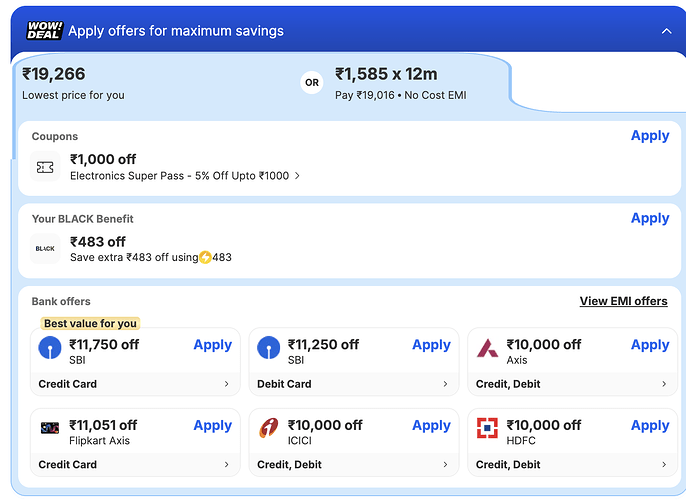
Task: Click the coupon ticket icon
Action: pyautogui.click(x=45, y=167)
